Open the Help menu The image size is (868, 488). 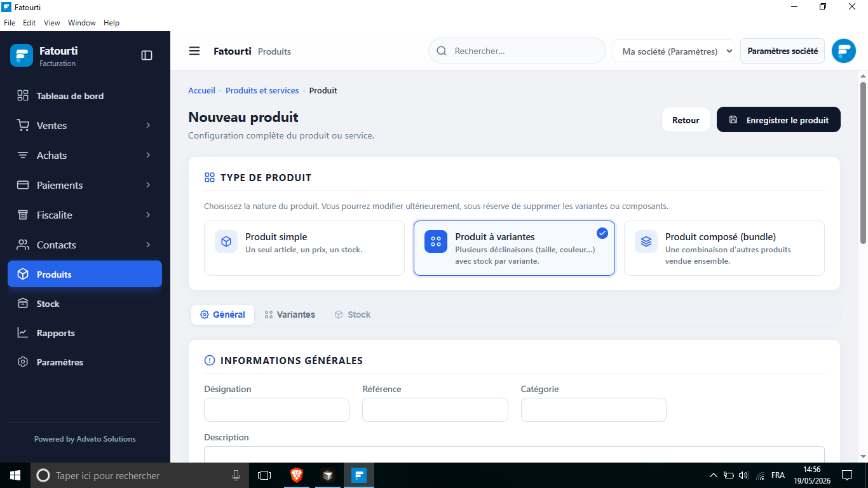tap(111, 22)
